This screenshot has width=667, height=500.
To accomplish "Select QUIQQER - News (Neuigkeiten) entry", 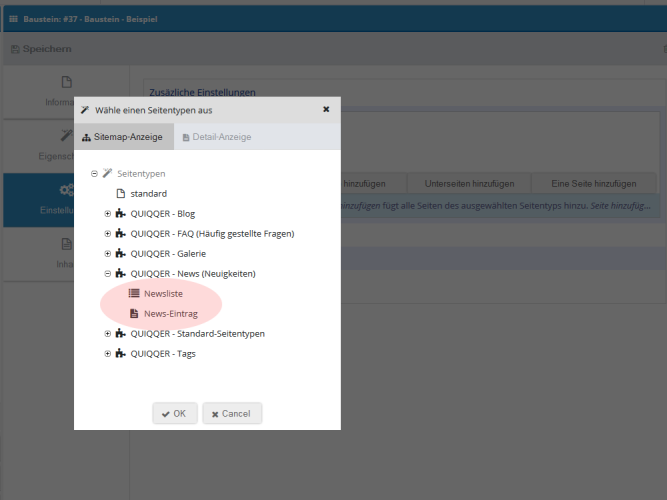I will (193, 274).
